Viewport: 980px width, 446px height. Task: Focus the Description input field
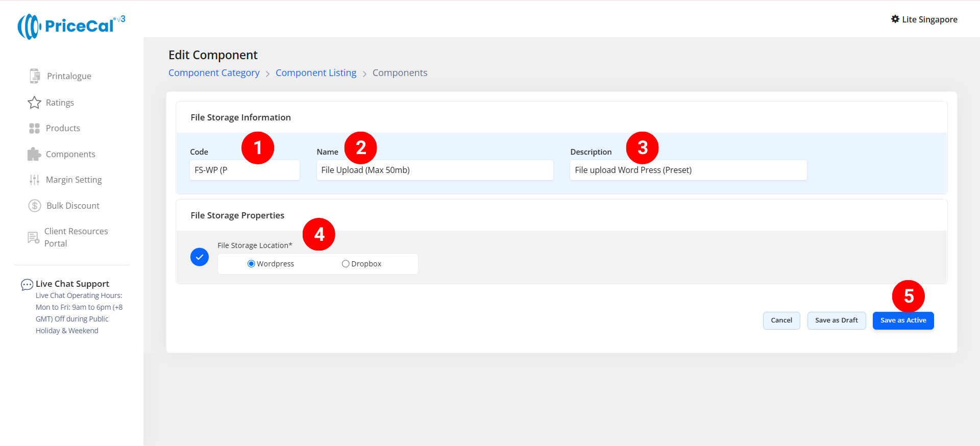688,170
